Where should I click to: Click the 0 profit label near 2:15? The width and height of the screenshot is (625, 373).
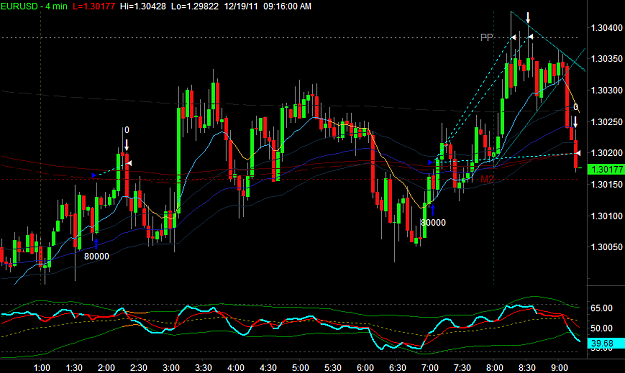coord(127,130)
